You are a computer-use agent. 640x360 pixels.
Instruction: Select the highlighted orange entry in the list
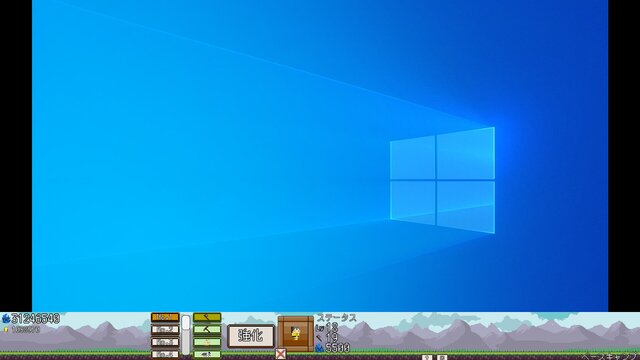(165, 317)
